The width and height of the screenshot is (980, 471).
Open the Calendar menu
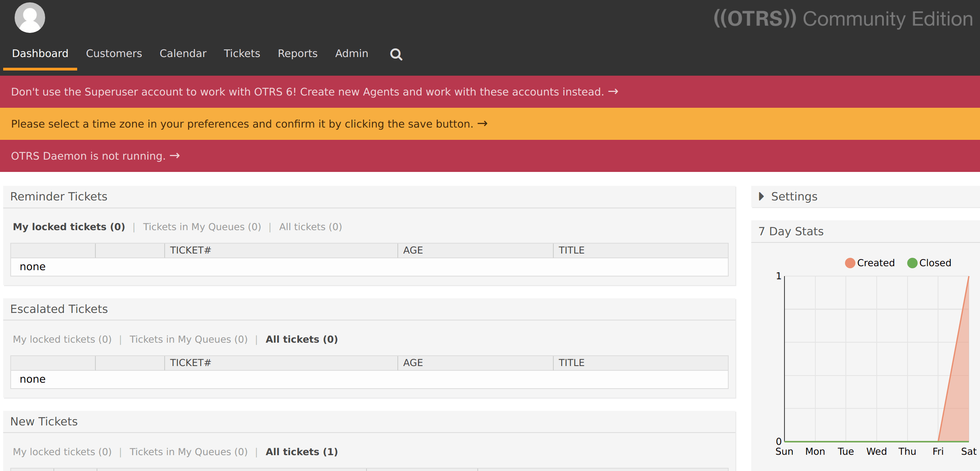click(x=183, y=53)
